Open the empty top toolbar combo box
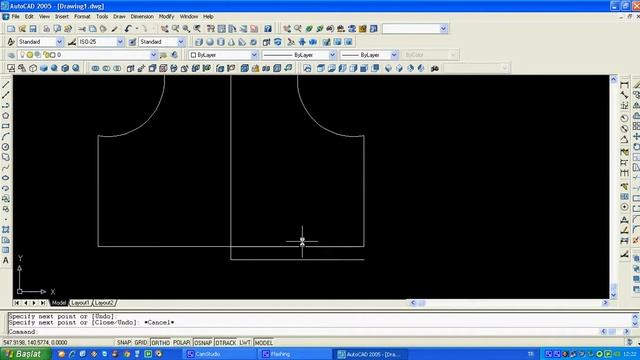 [x=443, y=29]
